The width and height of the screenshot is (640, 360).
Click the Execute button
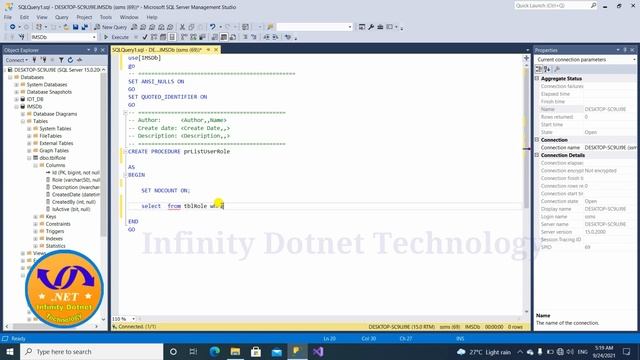coord(116,37)
